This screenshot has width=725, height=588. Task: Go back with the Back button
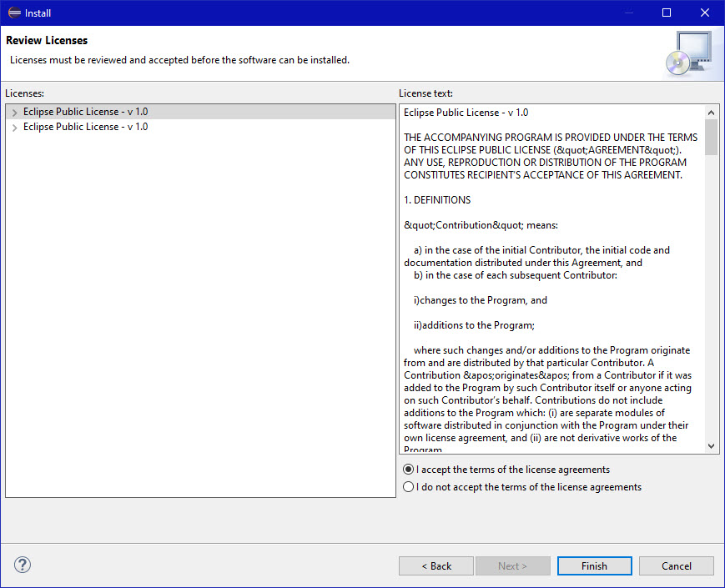pos(436,565)
